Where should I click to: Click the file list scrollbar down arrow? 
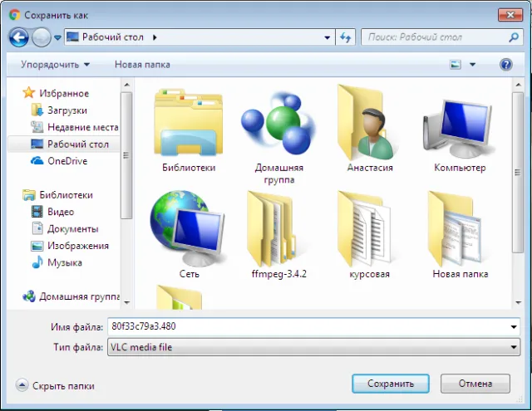(x=518, y=302)
